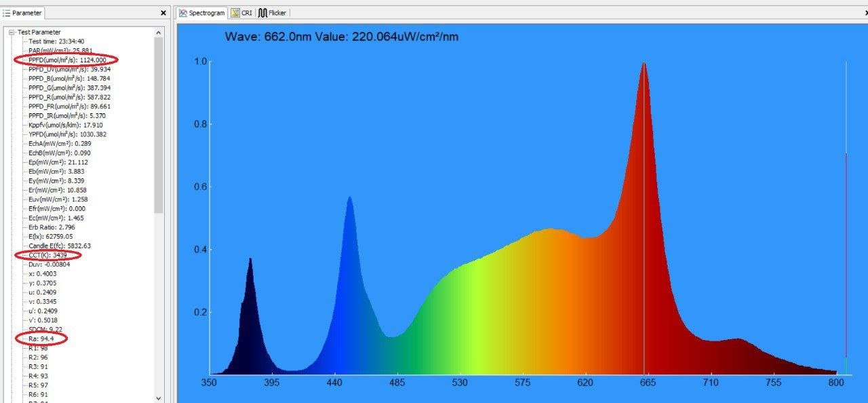Select the Duv parameter row
The height and width of the screenshot is (403, 868).
[49, 265]
